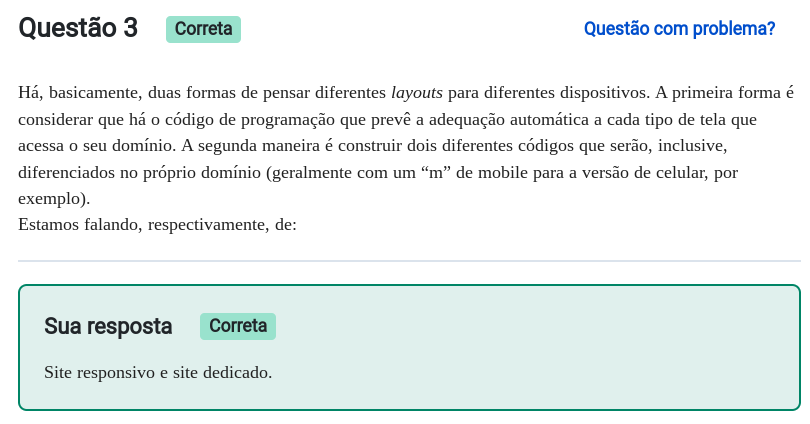Click the answer "Site responsivo e site dedicado."

click(x=158, y=372)
